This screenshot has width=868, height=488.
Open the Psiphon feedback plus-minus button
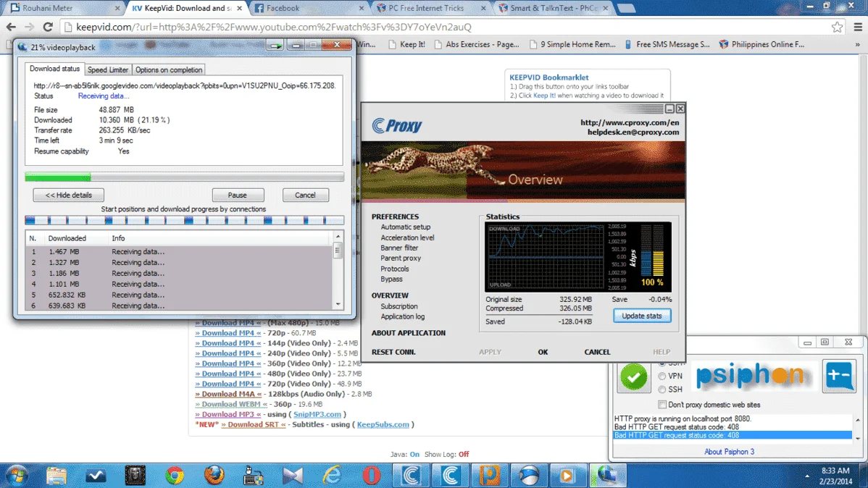click(839, 376)
